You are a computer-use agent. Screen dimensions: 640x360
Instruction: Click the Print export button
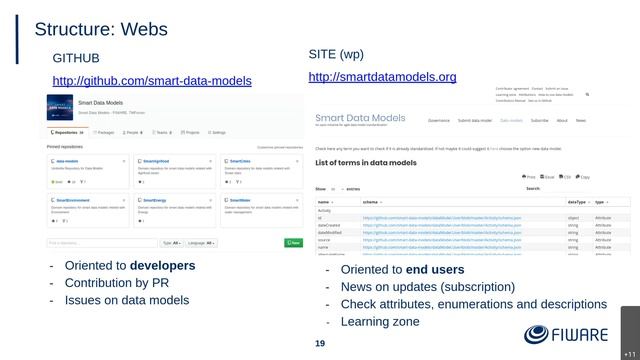[529, 177]
